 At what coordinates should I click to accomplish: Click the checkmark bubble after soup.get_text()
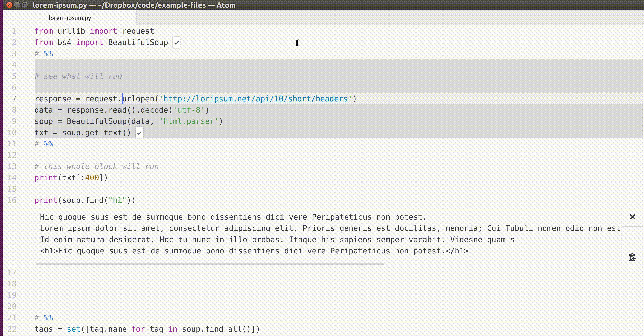click(x=139, y=133)
